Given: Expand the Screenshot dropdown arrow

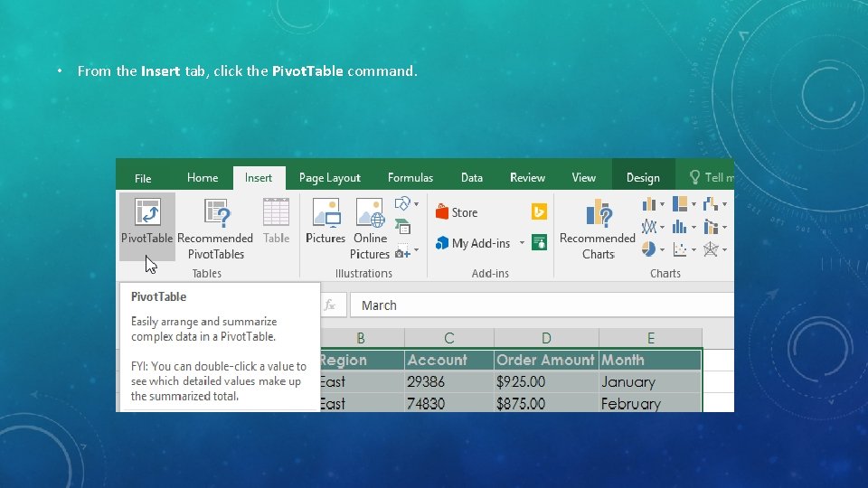Looking at the screenshot, I should point(416,250).
